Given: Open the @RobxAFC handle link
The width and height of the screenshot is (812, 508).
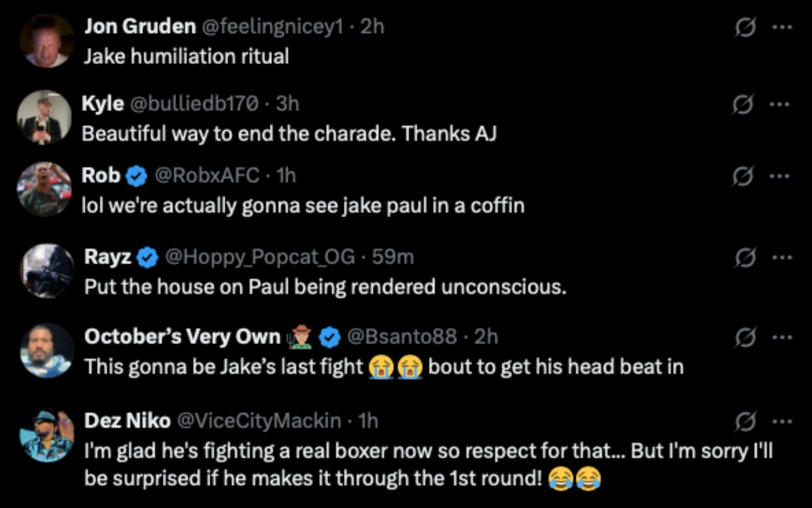Looking at the screenshot, I should click(x=207, y=176).
